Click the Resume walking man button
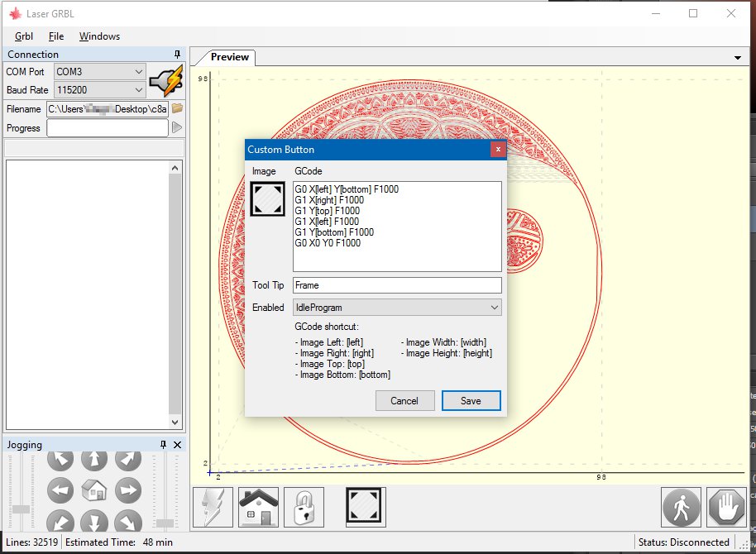This screenshot has width=756, height=554. pyautogui.click(x=682, y=507)
